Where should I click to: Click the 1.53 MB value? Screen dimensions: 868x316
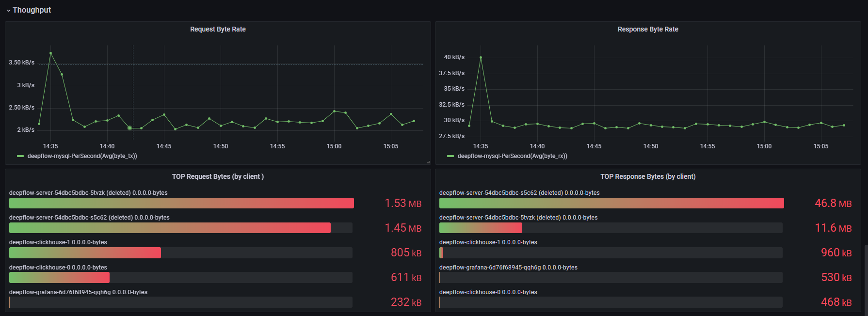tap(403, 203)
